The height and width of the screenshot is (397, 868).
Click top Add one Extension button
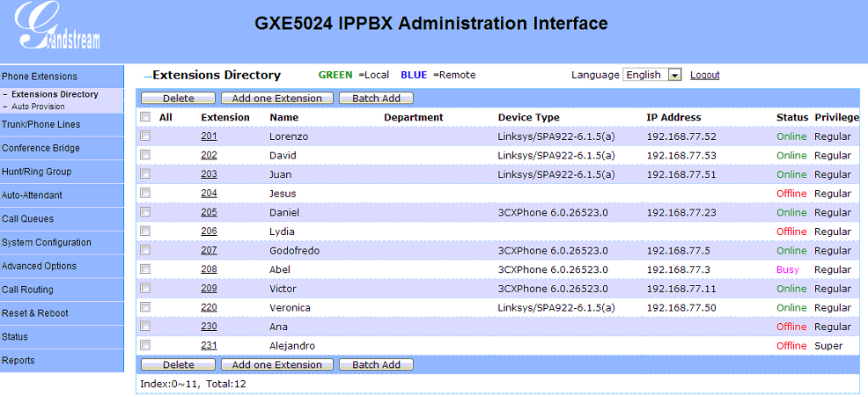click(x=276, y=98)
